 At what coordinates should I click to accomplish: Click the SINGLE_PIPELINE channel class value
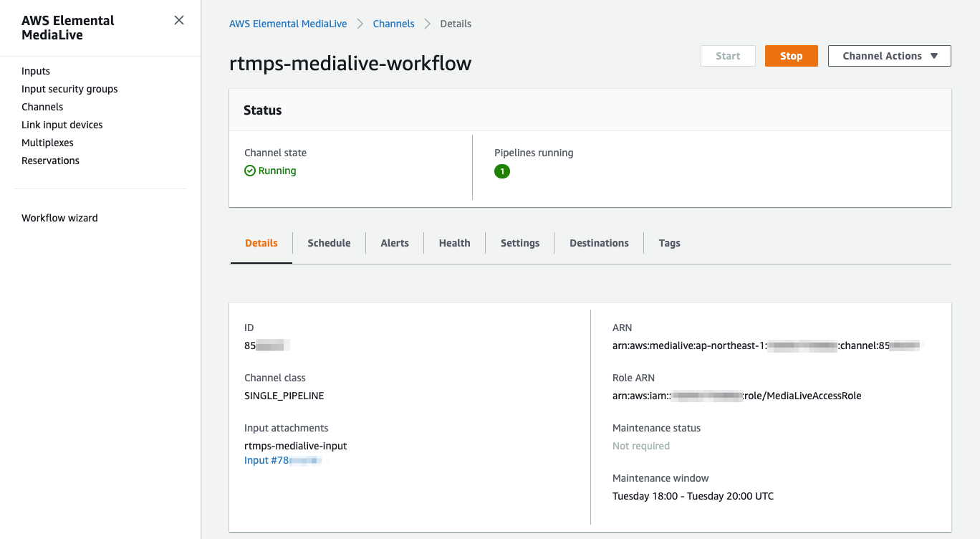(x=284, y=396)
